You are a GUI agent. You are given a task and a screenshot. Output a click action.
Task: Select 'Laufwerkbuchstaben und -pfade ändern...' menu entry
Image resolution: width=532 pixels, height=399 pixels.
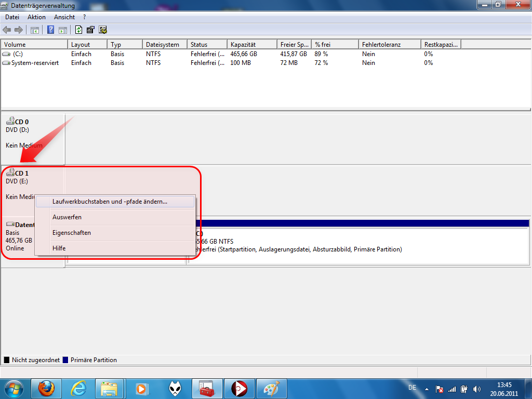click(x=110, y=202)
